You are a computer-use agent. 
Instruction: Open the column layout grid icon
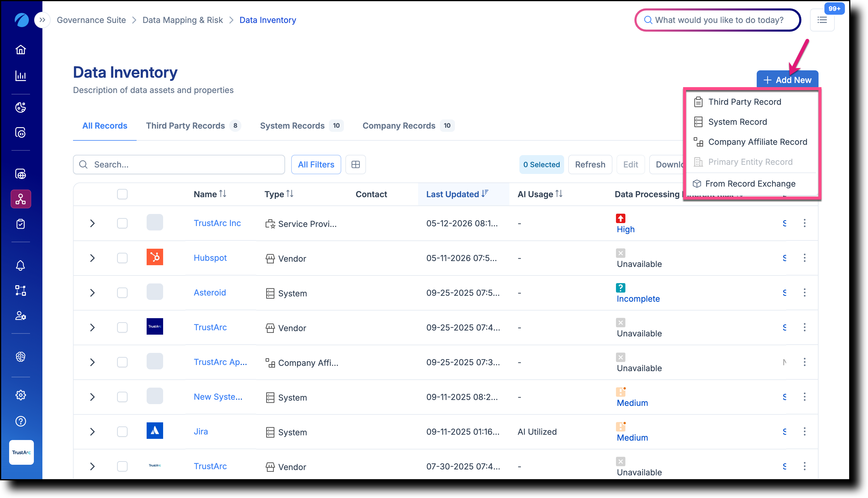[356, 165]
